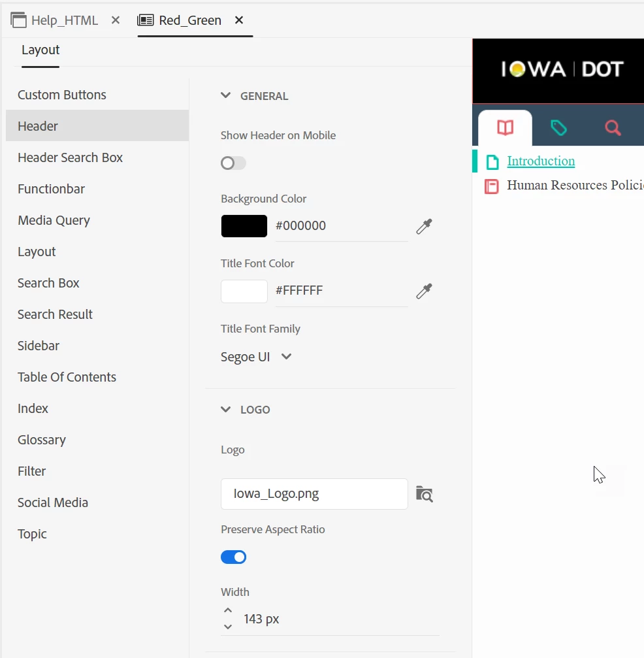Click the Iowa_Logo.png logo field
The width and height of the screenshot is (644, 658).
click(x=314, y=494)
